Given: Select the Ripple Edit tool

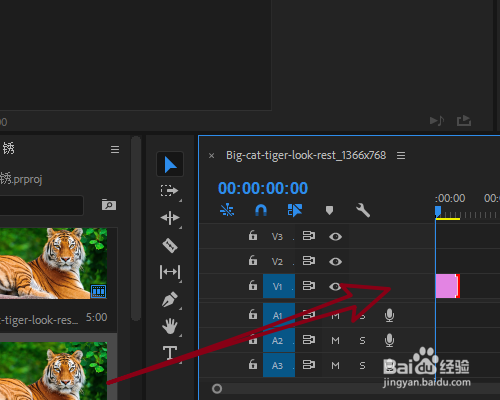Looking at the screenshot, I should point(170,218).
